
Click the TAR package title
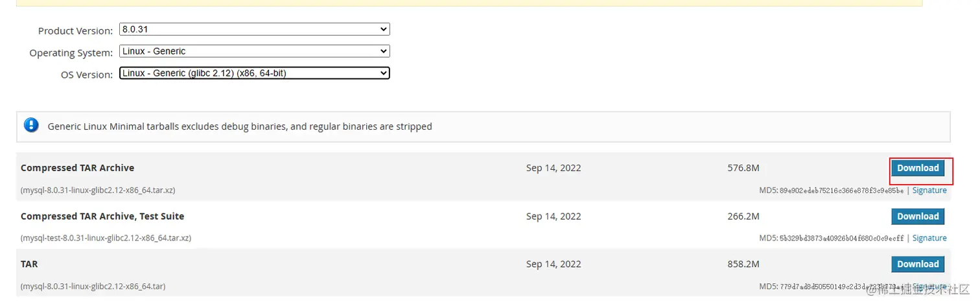(x=29, y=264)
